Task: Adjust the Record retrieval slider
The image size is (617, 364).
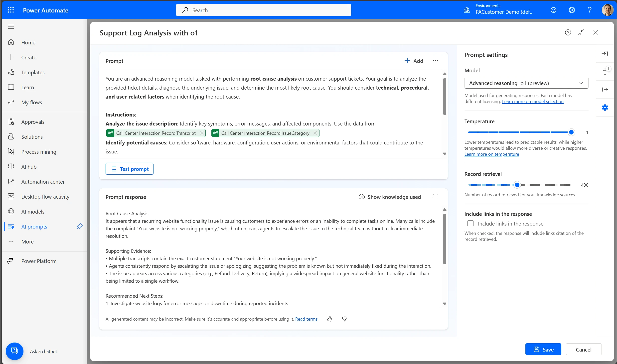Action: click(517, 185)
